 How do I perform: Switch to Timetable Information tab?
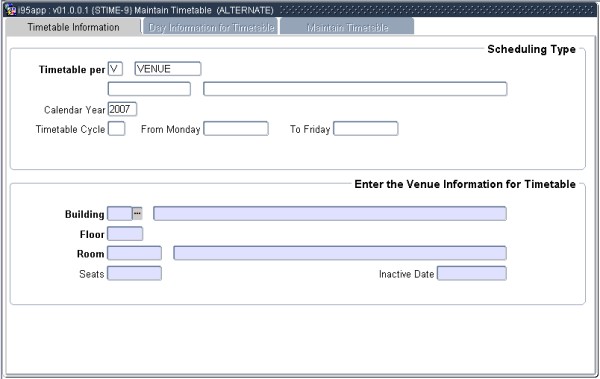73,27
